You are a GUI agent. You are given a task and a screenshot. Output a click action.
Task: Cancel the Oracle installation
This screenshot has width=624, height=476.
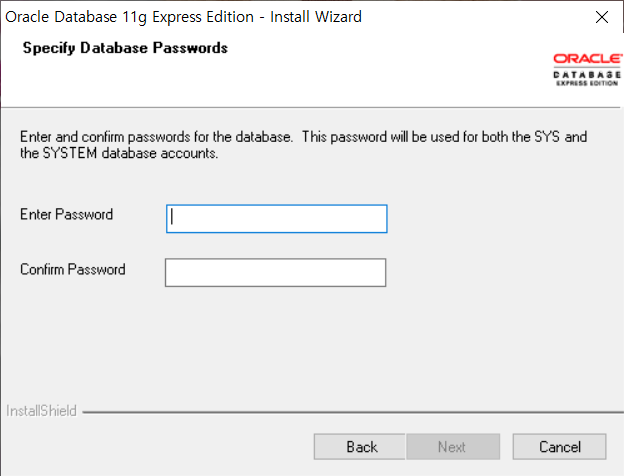coord(560,447)
